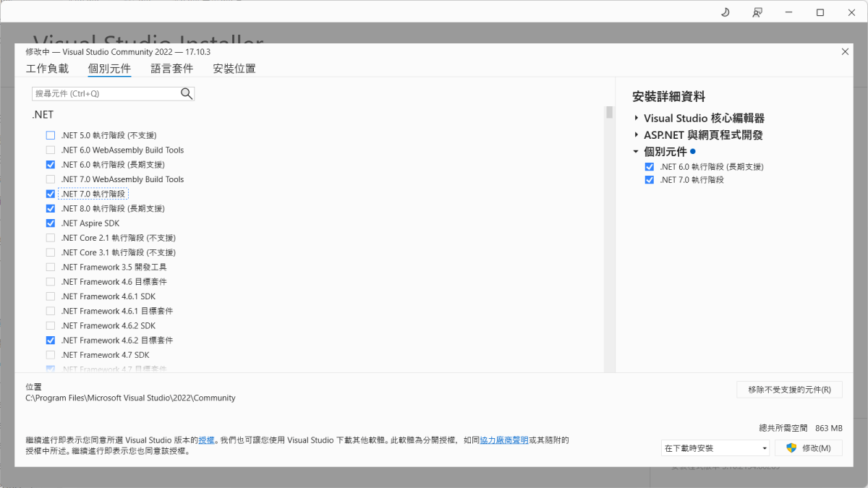Enable the .NET 5.0 執行階段 checkbox
Image resolution: width=868 pixels, height=488 pixels.
[51, 135]
